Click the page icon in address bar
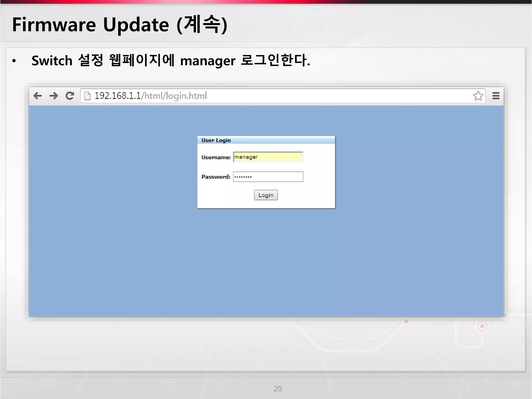The width and height of the screenshot is (532, 399). (88, 96)
